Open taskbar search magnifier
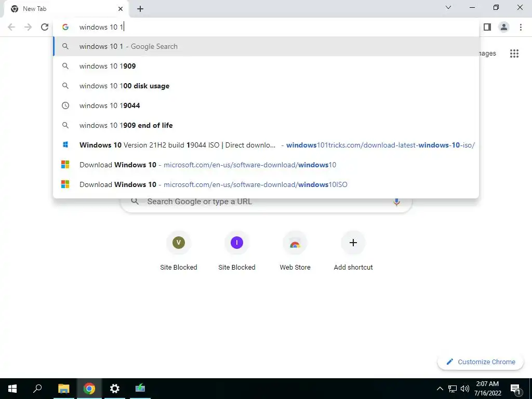The width and height of the screenshot is (532, 399). coord(37,389)
